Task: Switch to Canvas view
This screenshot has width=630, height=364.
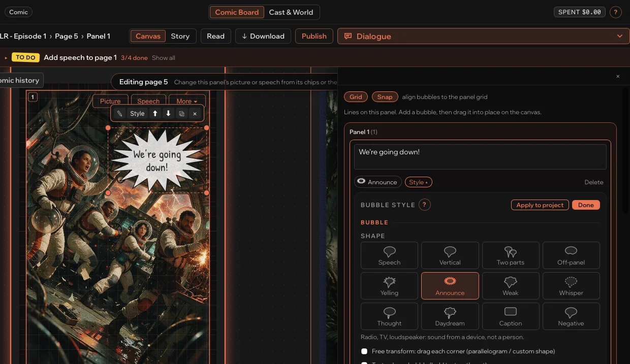Action: tap(148, 36)
